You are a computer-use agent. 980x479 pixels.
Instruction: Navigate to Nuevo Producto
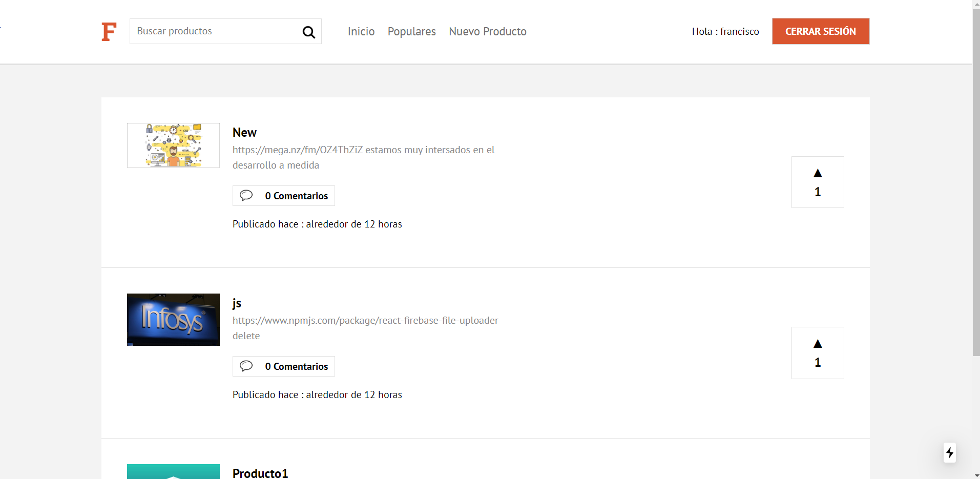pyautogui.click(x=487, y=31)
